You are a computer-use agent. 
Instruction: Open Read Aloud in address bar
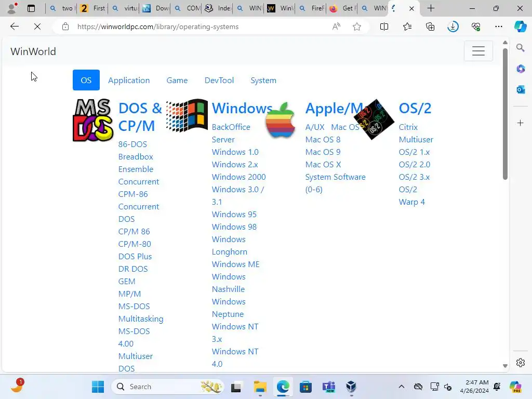[336, 26]
